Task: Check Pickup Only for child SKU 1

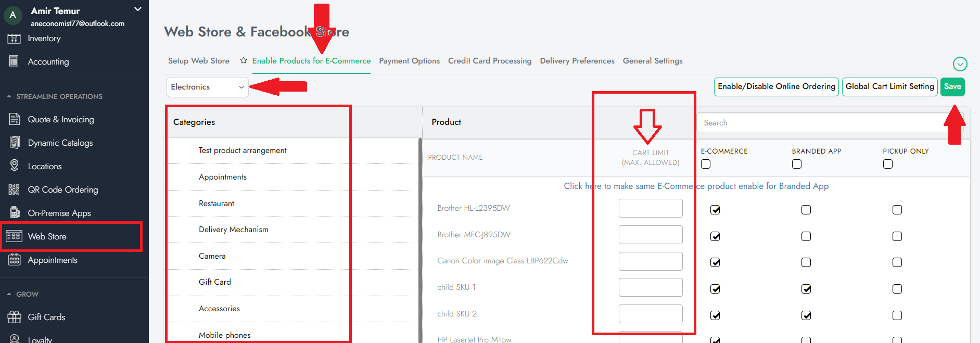Action: [897, 289]
